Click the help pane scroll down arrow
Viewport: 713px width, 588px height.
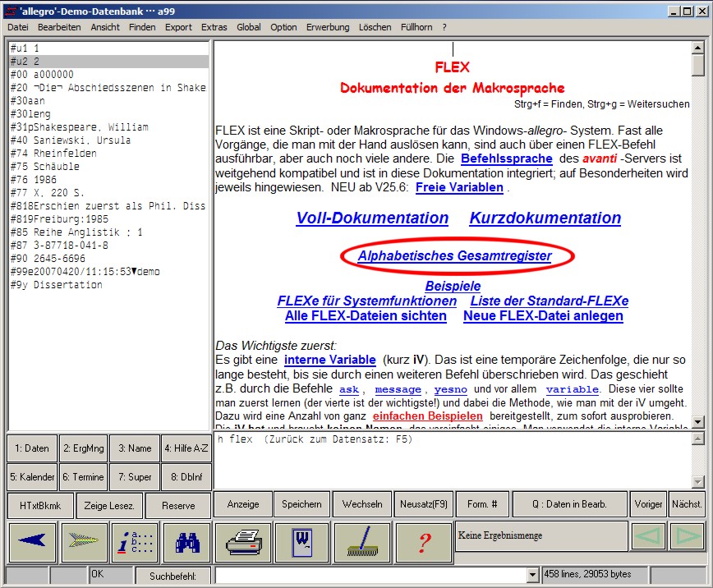click(x=698, y=422)
